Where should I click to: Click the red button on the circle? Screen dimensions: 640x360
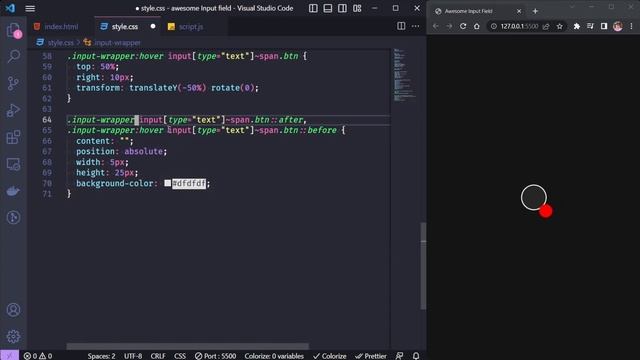point(546,211)
